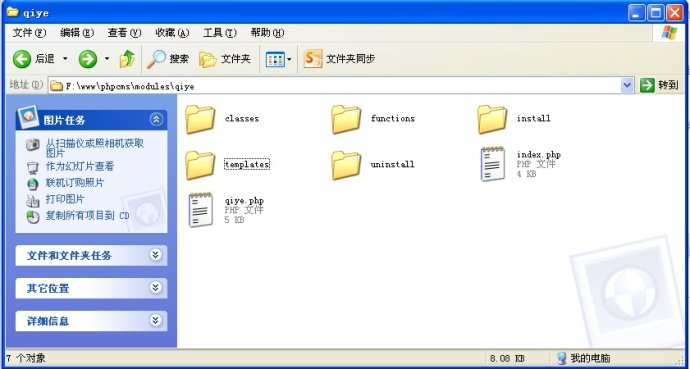This screenshot has width=690, height=369.
Task: Open the 搜索 search tool
Action: point(168,59)
